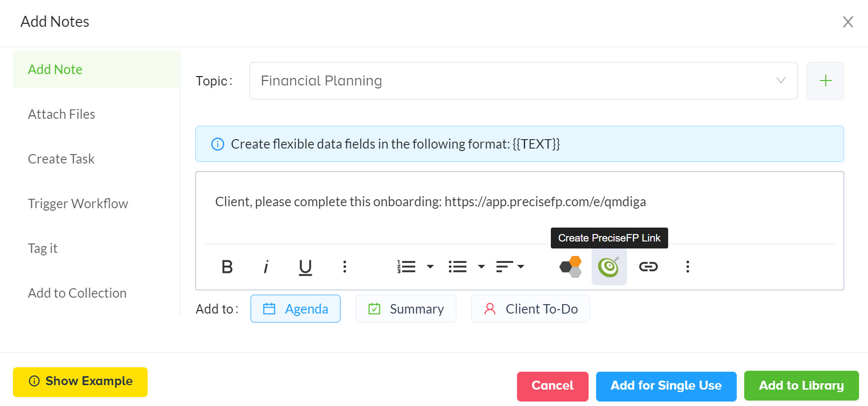Toggle italic formatting in the editor
Viewport: 868px width, 406px height.
coord(266,267)
